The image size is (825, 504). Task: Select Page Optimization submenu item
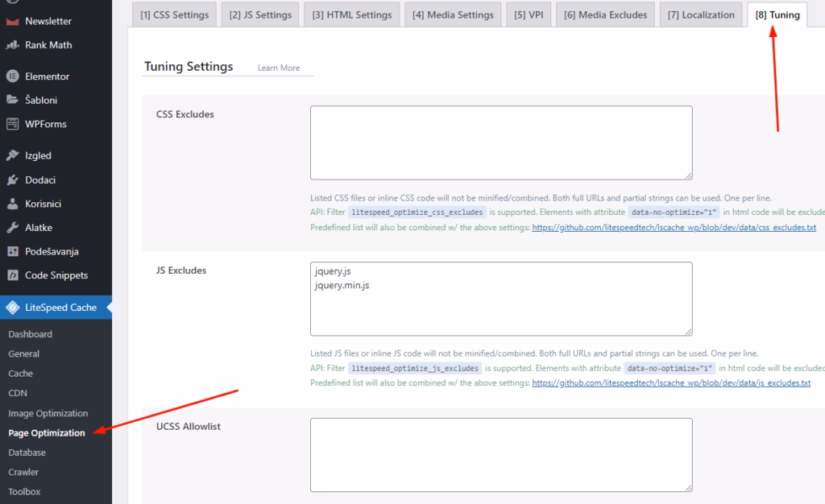pyautogui.click(x=46, y=433)
